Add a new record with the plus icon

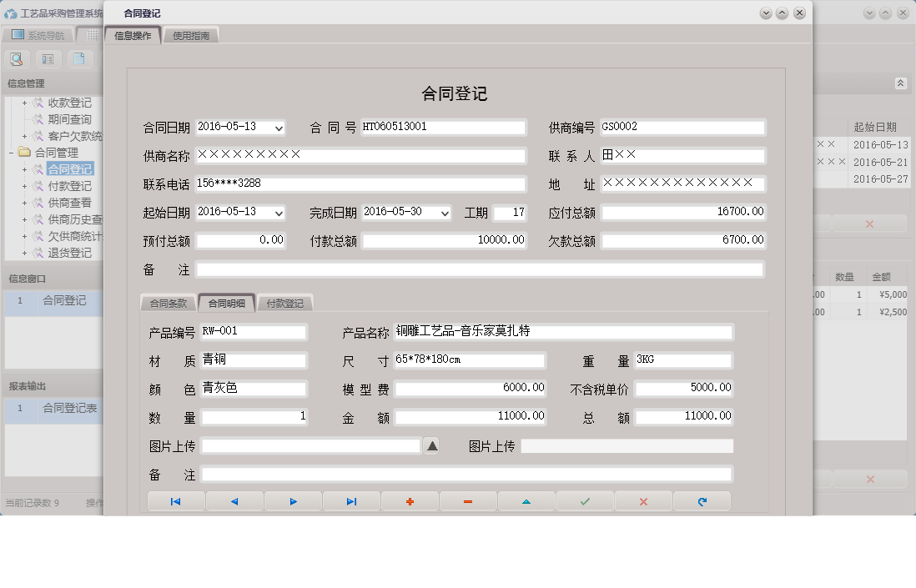click(410, 500)
